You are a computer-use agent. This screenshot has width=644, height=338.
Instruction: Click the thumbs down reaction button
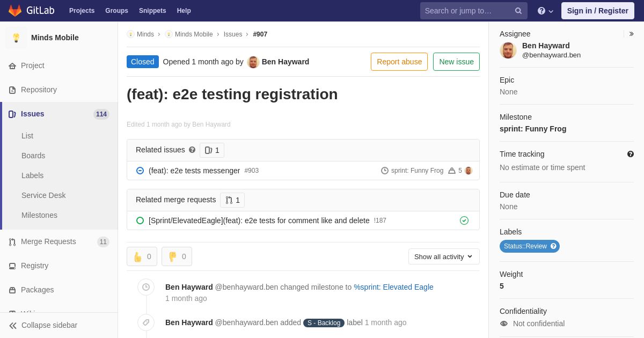177,256
